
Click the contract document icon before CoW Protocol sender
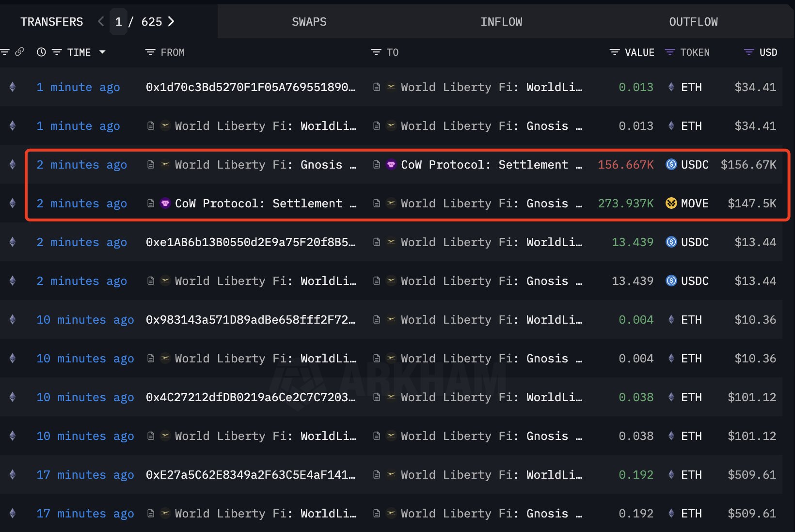point(151,203)
